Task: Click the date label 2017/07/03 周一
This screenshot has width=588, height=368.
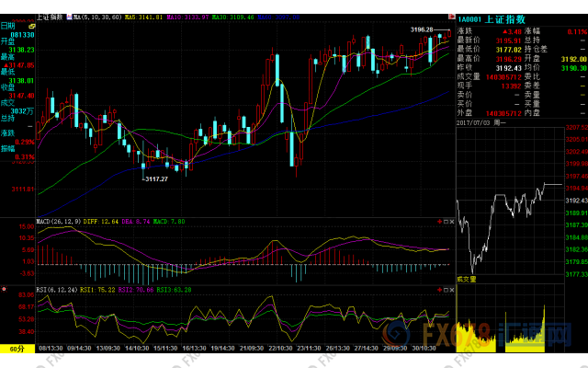Action: click(x=481, y=122)
